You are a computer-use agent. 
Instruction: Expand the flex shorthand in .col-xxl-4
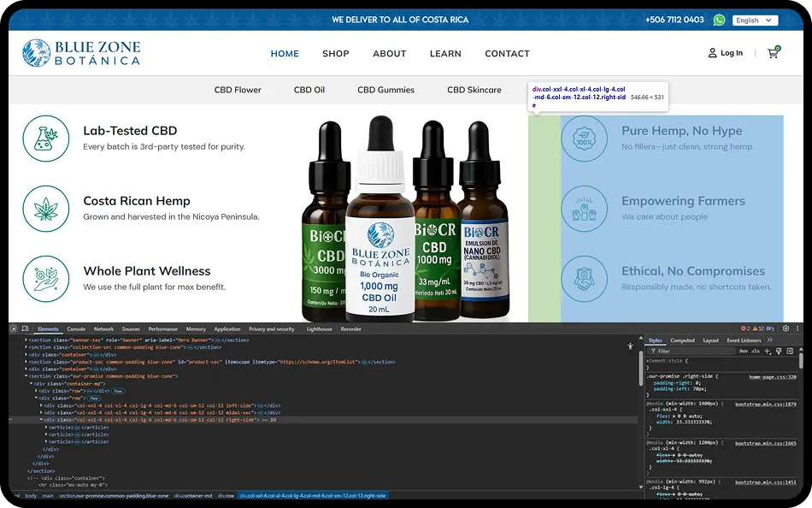(674, 416)
